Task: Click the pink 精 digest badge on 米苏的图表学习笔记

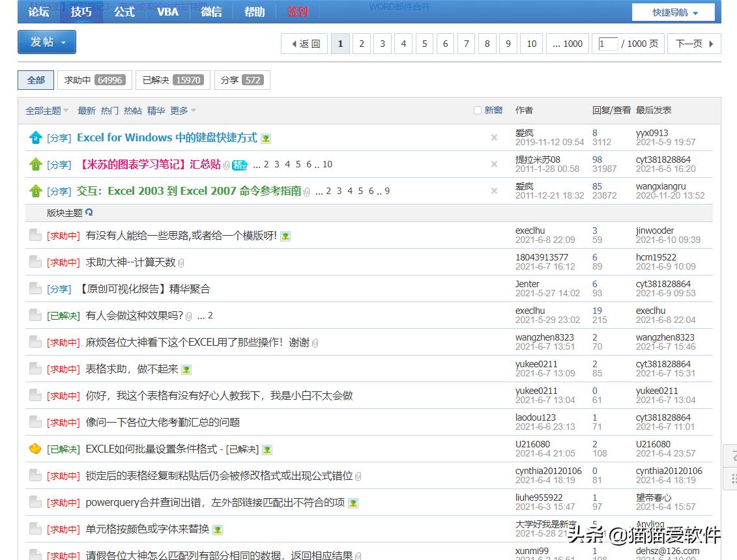Action: tap(239, 165)
